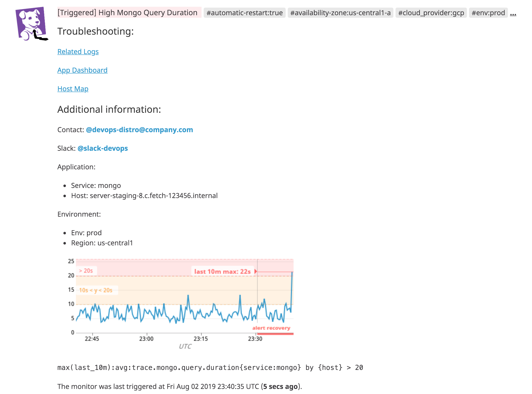Click the #cloud_provider:gcp tag

[x=431, y=13]
